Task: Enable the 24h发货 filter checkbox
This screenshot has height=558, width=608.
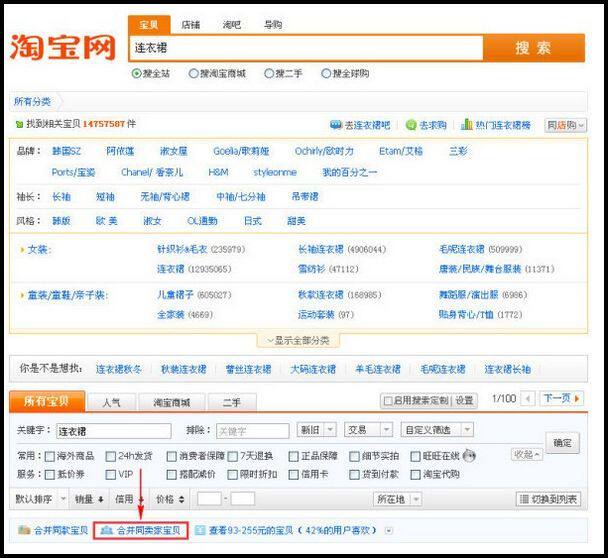Action: [111, 456]
